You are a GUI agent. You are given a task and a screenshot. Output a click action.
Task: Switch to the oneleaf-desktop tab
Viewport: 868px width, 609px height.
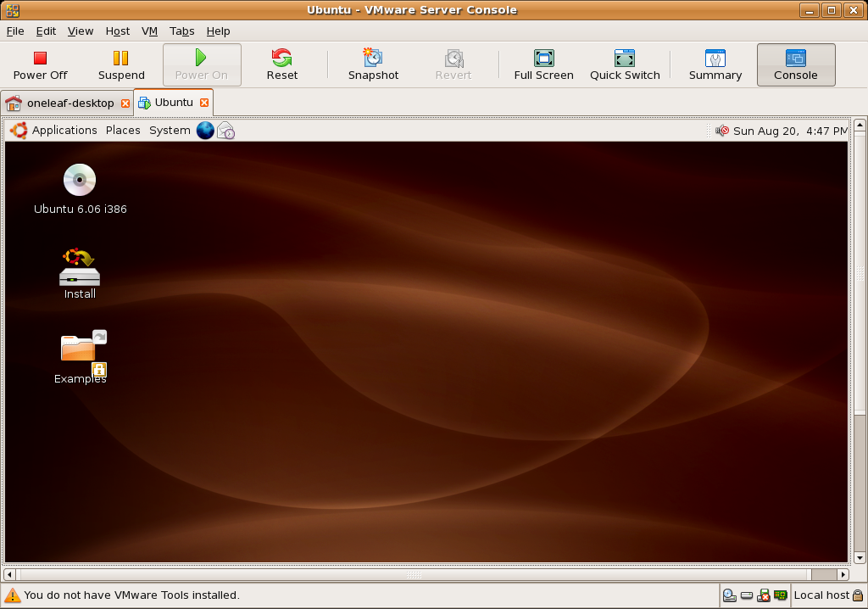click(66, 103)
